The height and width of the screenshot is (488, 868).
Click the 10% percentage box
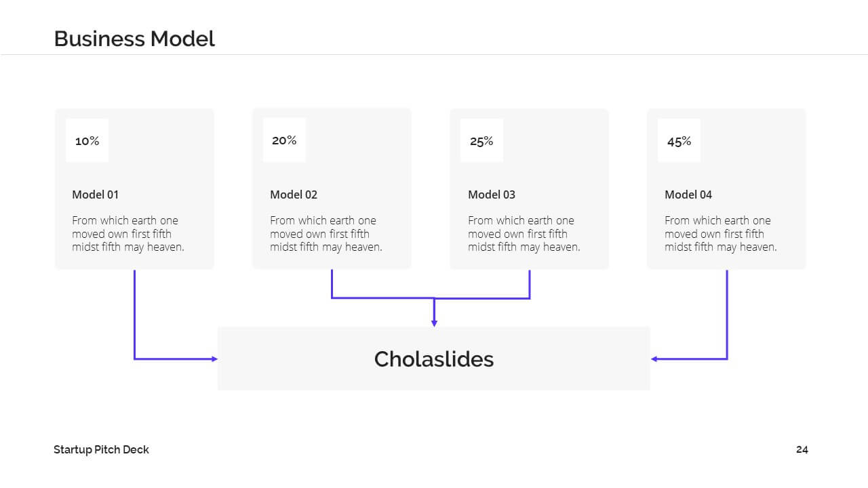coord(87,140)
